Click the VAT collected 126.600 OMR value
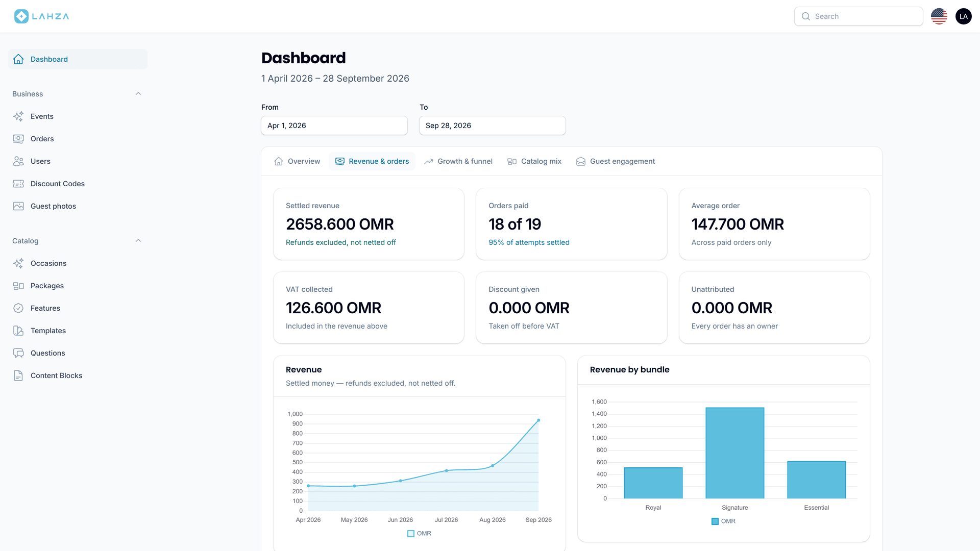This screenshot has width=980, height=551. click(x=333, y=308)
